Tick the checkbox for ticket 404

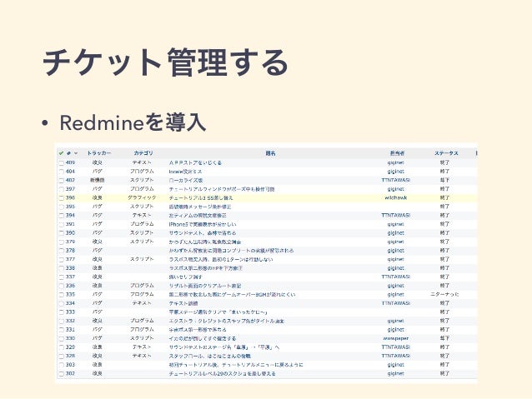(x=62, y=172)
